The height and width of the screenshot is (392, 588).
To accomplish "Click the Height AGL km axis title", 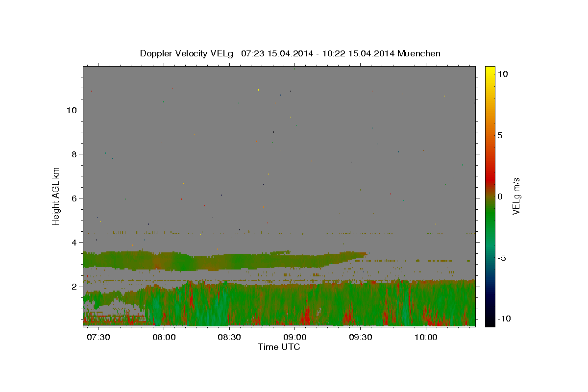I will point(56,196).
